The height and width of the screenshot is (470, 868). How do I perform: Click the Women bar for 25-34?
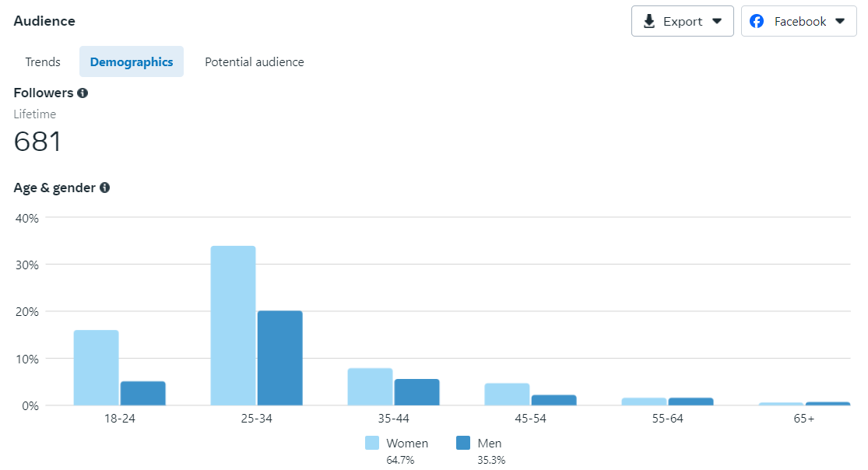(x=233, y=326)
